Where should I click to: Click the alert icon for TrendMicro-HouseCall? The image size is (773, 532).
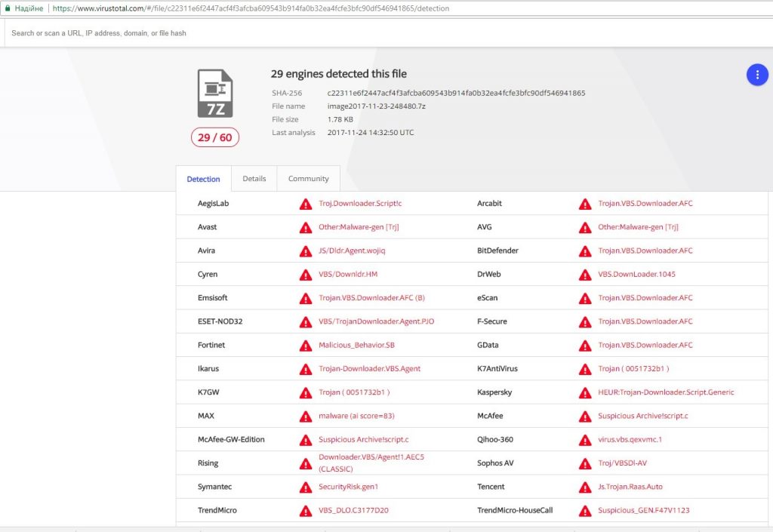(x=585, y=511)
